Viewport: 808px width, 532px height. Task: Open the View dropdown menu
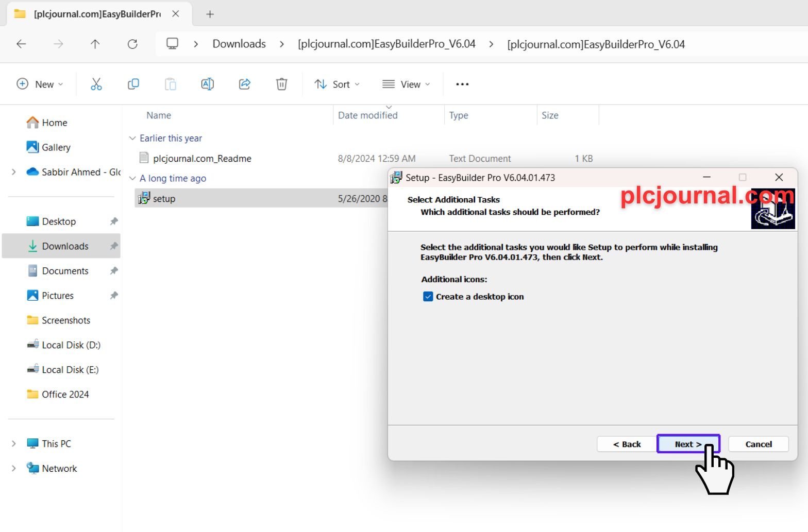click(x=406, y=84)
